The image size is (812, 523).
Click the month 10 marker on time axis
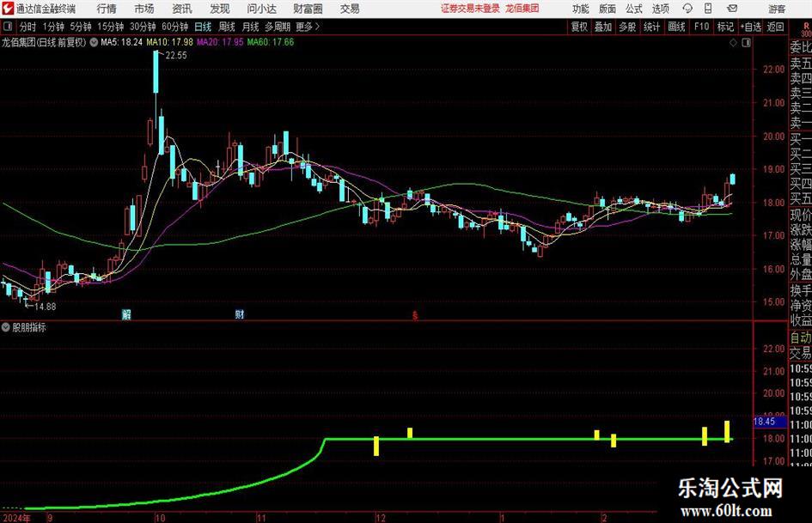160,518
